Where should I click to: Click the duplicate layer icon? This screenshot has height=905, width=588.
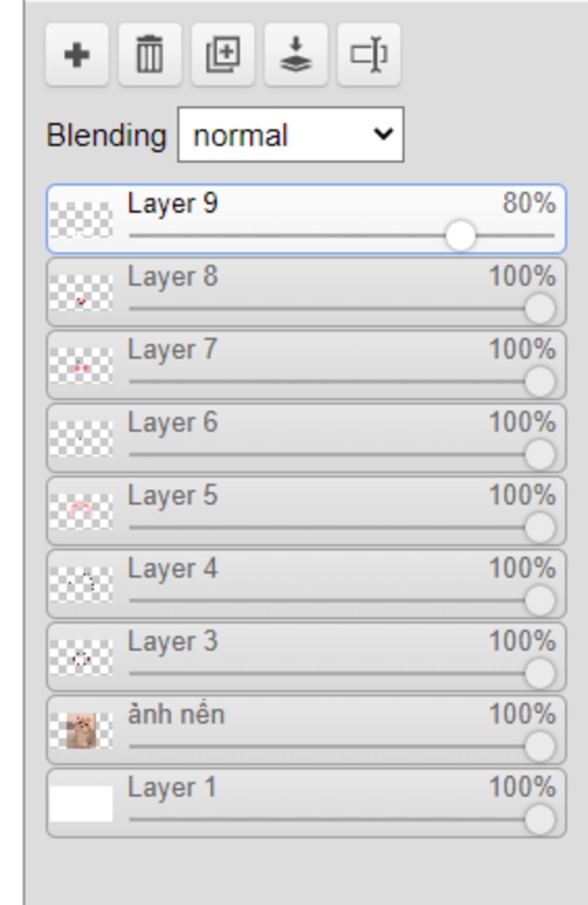click(x=223, y=55)
